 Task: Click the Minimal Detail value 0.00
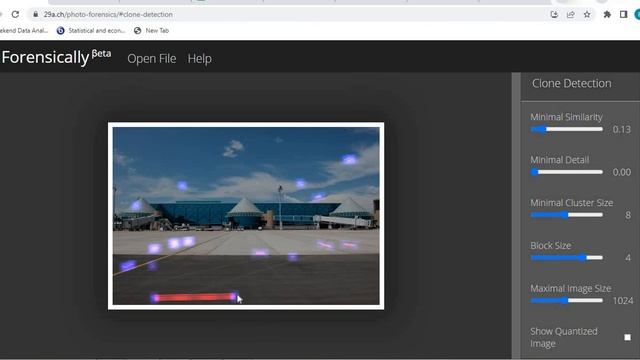622,172
